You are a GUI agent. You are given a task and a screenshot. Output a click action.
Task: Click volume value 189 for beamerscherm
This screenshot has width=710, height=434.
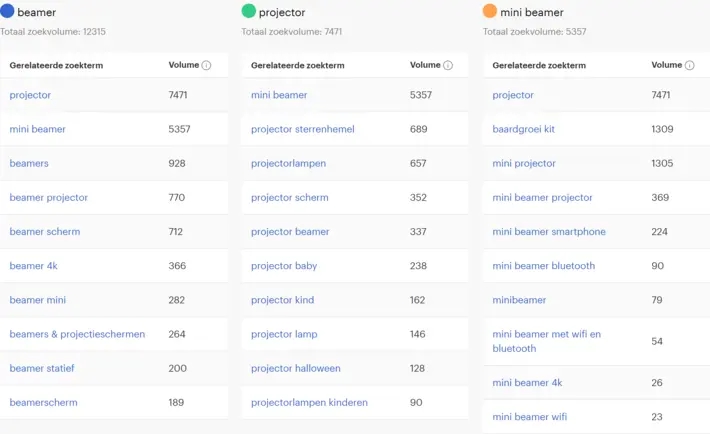point(176,402)
